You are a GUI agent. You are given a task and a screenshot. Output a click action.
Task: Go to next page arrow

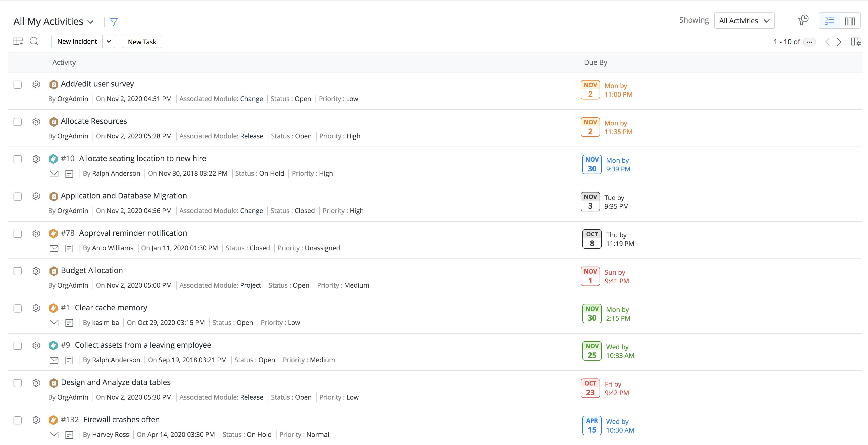[839, 42]
